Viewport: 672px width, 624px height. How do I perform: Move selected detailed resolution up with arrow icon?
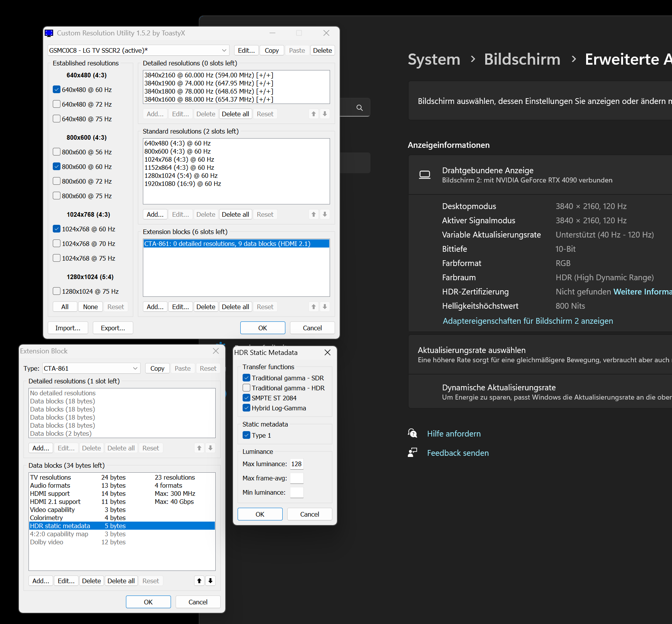[x=313, y=114]
